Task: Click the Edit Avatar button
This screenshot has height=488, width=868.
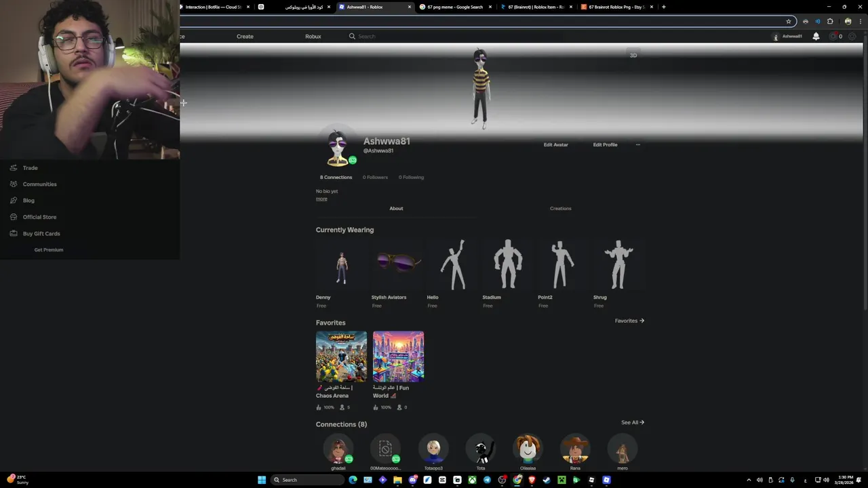Action: coord(556,144)
